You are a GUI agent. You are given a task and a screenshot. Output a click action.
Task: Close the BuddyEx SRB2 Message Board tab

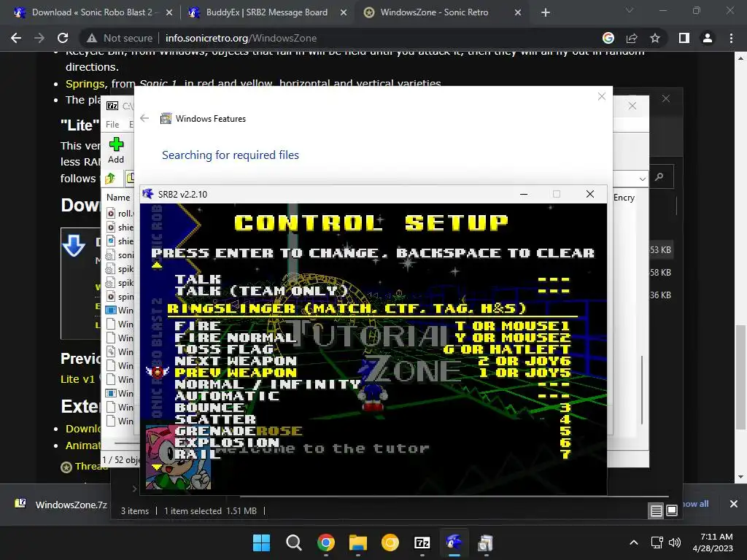point(344,13)
